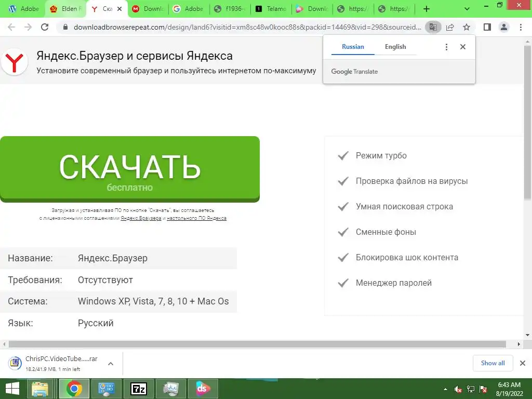Switch to the Telamo tab
This screenshot has height=399, width=532.
271,9
